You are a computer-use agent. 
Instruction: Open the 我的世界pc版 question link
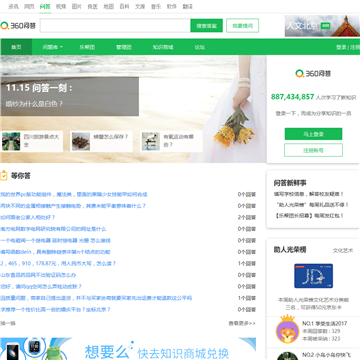point(74,194)
